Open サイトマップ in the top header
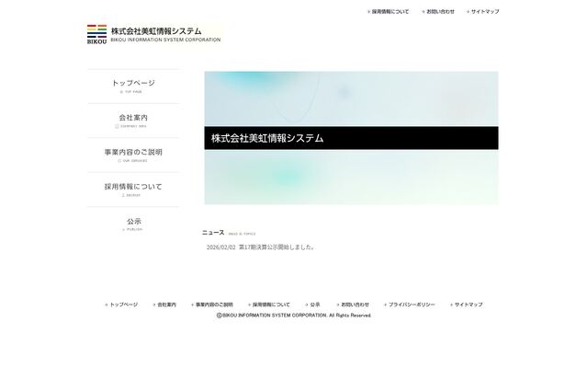This screenshot has width=588, height=368. click(x=482, y=12)
